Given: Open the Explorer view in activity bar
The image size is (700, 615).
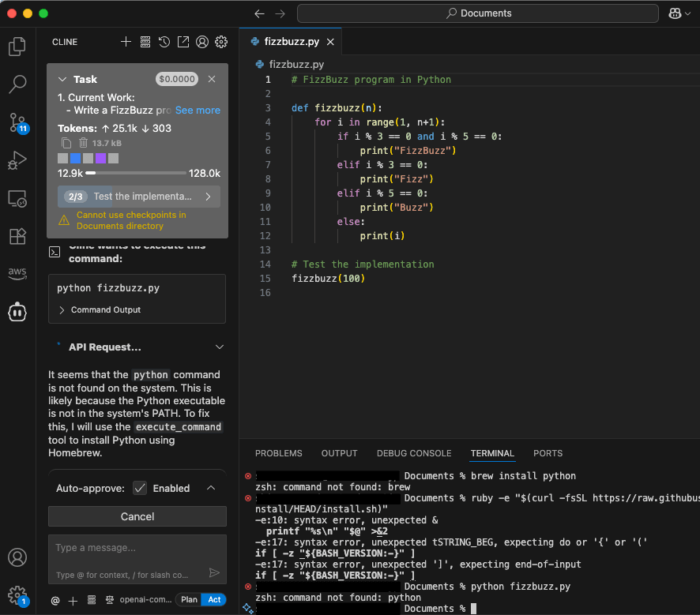Looking at the screenshot, I should (17, 47).
